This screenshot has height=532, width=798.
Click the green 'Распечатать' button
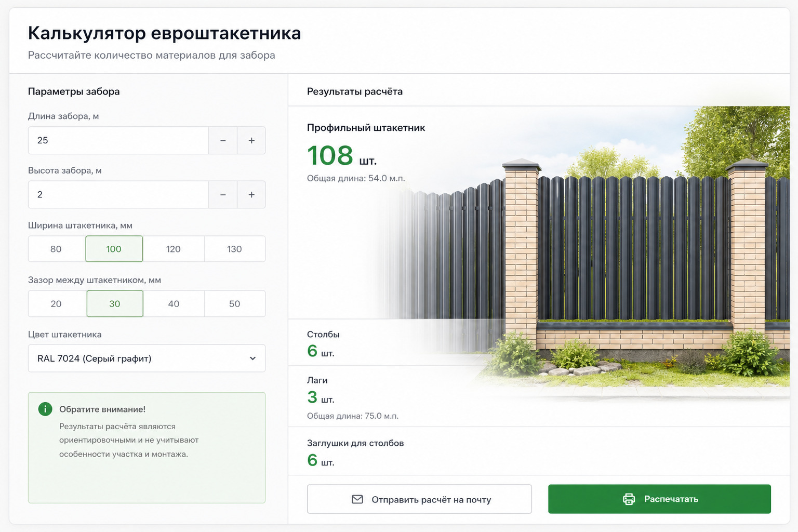(x=659, y=499)
